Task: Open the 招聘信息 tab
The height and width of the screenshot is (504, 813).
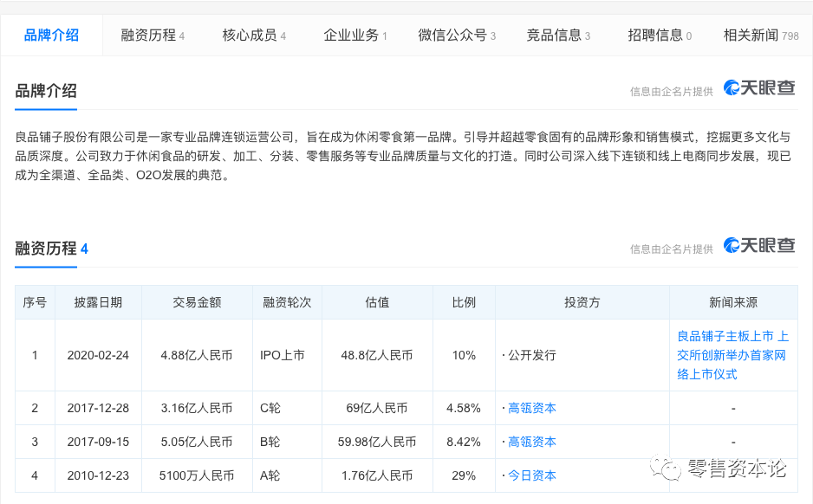Action: [656, 36]
